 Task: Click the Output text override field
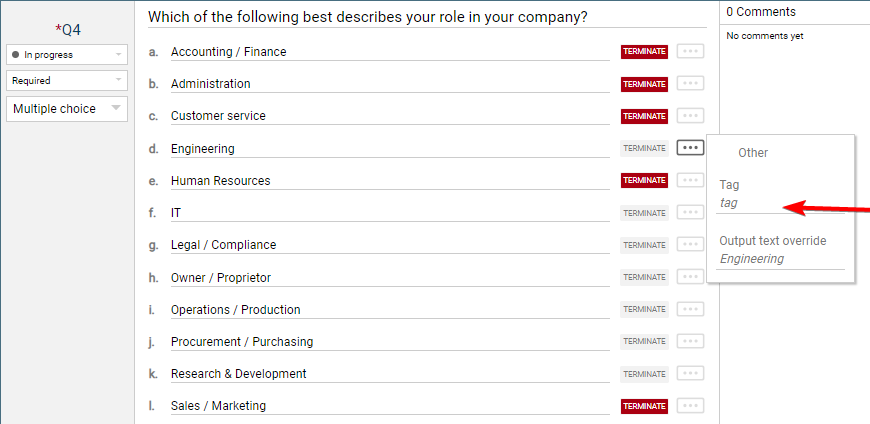pyautogui.click(x=781, y=259)
